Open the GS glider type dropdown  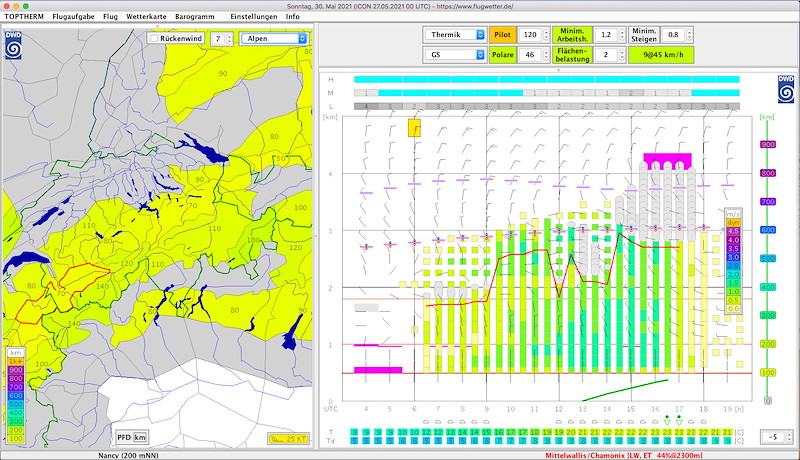tap(455, 55)
